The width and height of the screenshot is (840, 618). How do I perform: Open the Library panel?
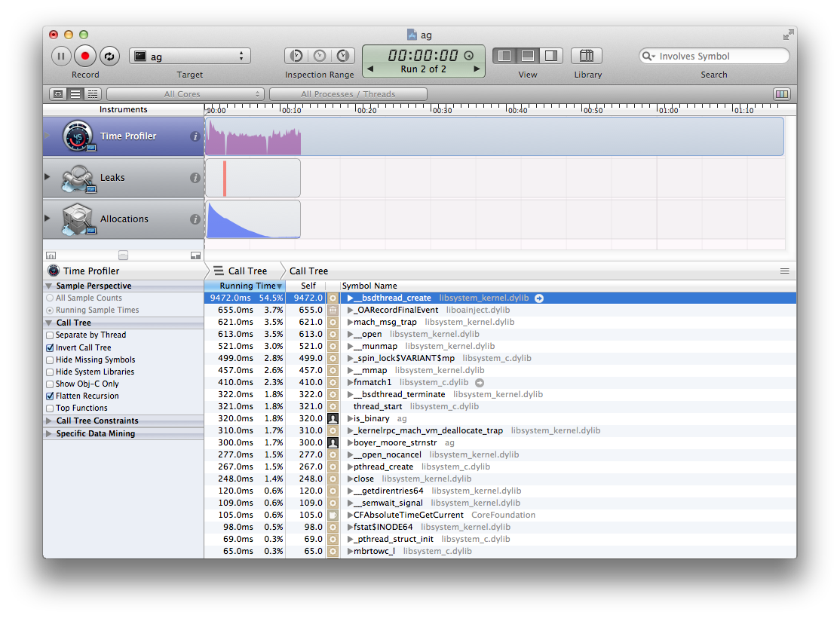pyautogui.click(x=587, y=56)
